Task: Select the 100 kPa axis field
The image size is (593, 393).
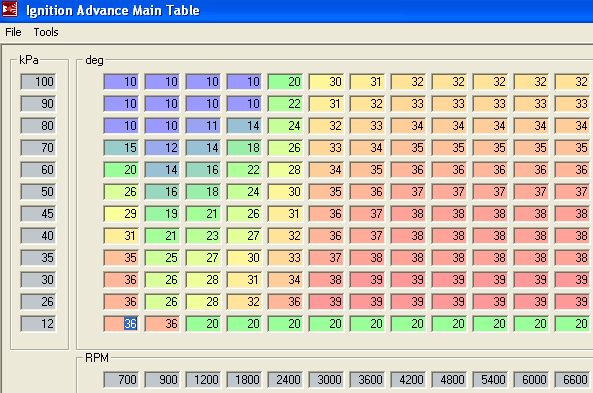Action: (x=38, y=82)
